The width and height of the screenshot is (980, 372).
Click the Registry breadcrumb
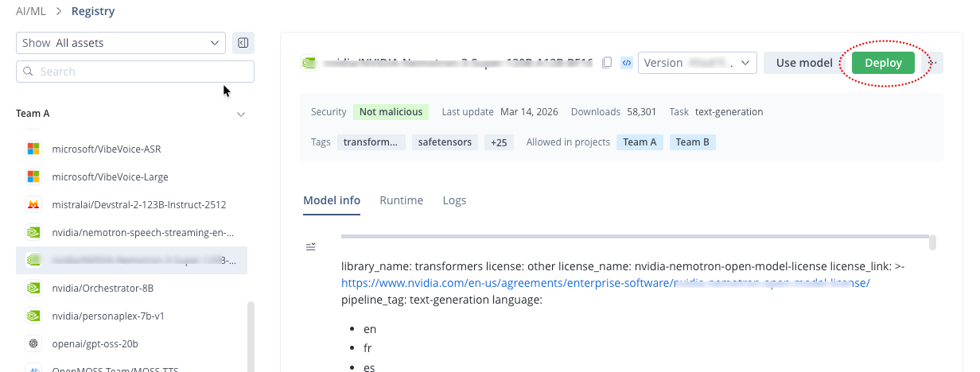click(93, 11)
